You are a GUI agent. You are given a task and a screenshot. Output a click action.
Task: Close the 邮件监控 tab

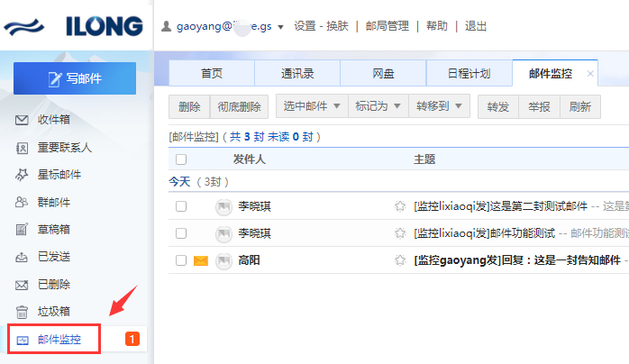590,74
